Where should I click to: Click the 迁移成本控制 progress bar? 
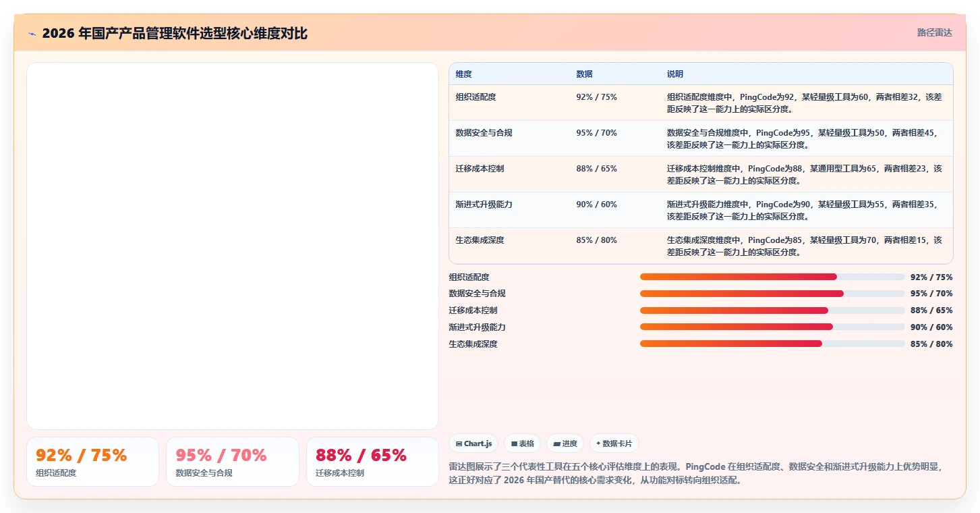[772, 310]
